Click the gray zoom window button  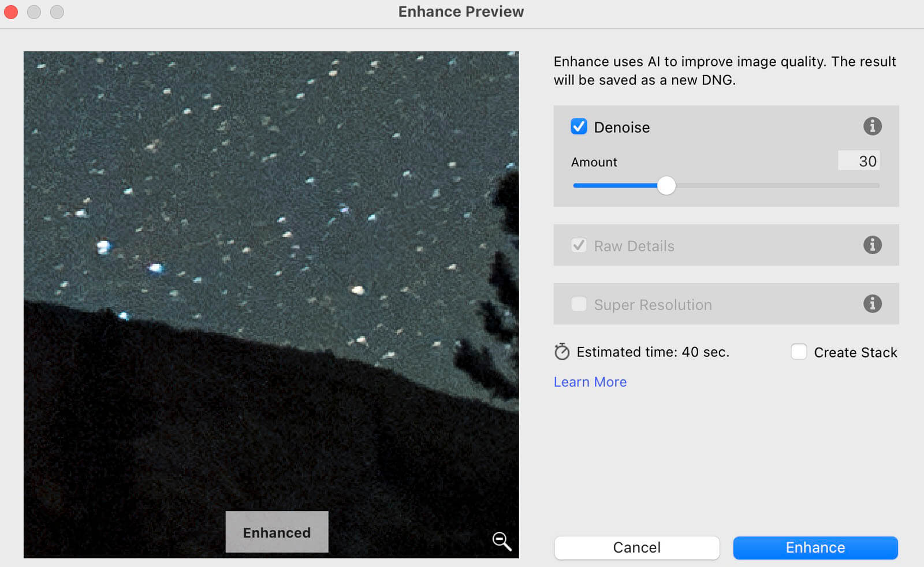coord(57,12)
